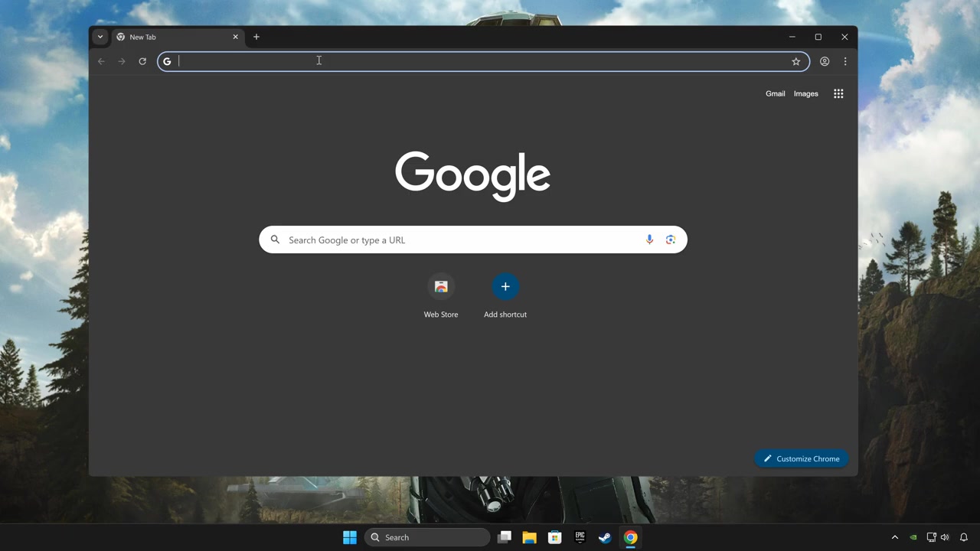Click the Chrome taskbar icon
This screenshot has height=551, width=980.
(x=630, y=537)
